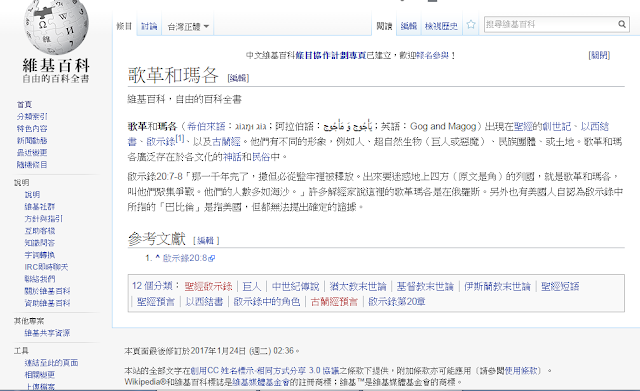Open the 以西結書 category link

pyautogui.click(x=204, y=302)
